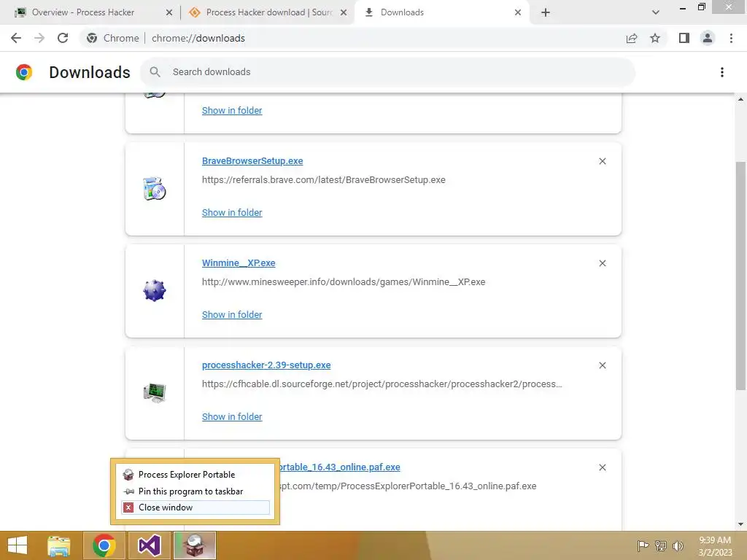The width and height of the screenshot is (747, 560).
Task: Open ProcessExplorerPortable_16.43_online.paf.exe link
Action: (x=340, y=467)
